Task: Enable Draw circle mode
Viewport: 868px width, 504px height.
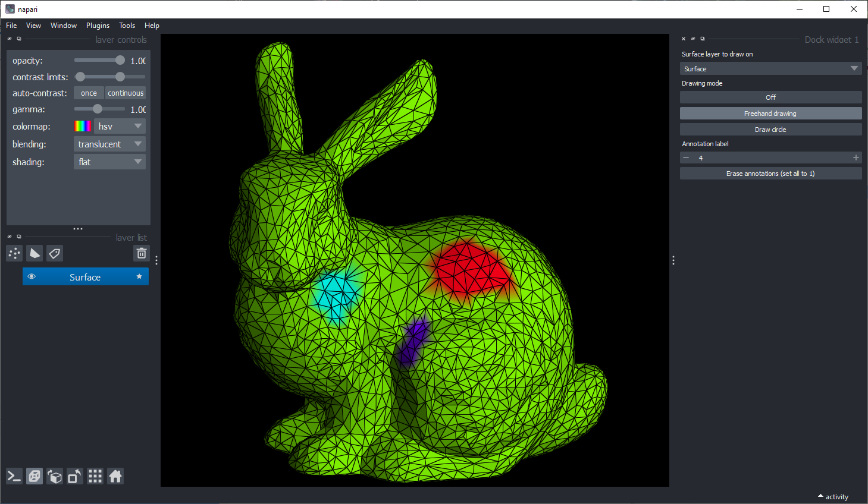Action: pyautogui.click(x=770, y=130)
